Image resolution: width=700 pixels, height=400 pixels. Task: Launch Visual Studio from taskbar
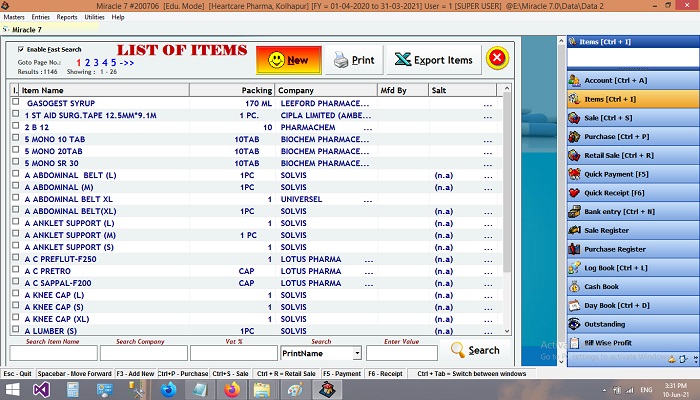[x=41, y=390]
